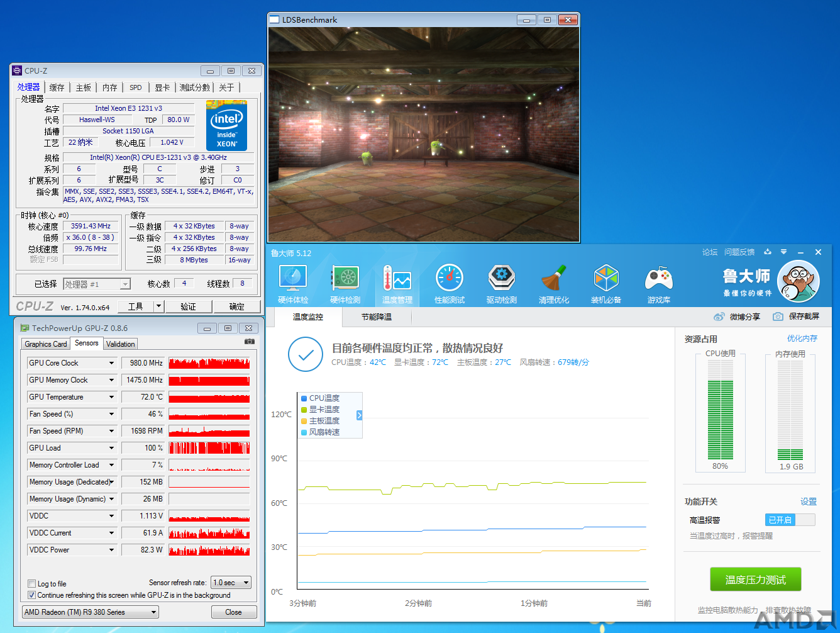Switch to CPU-Z 主板 tab
The width and height of the screenshot is (840, 633).
pyautogui.click(x=84, y=87)
